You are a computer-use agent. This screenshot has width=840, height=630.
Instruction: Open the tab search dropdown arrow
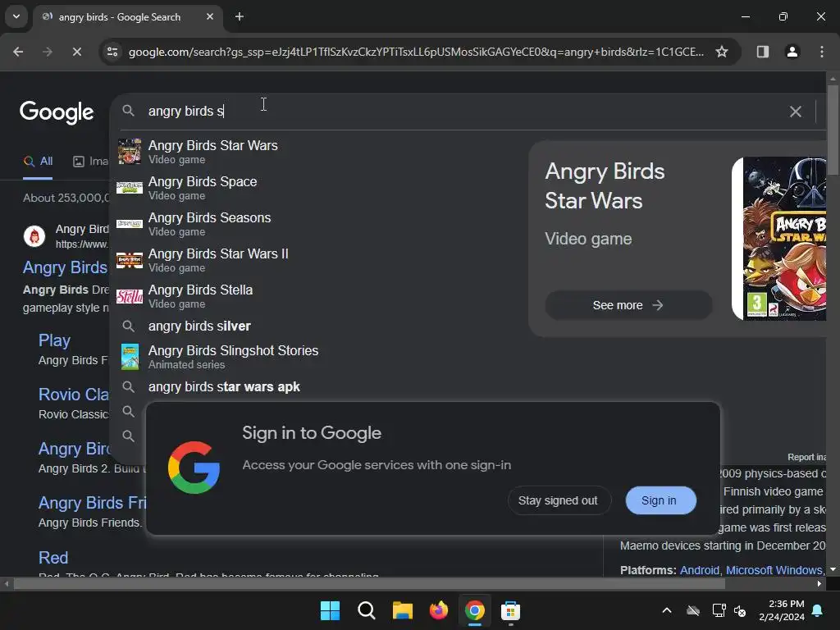(16, 16)
